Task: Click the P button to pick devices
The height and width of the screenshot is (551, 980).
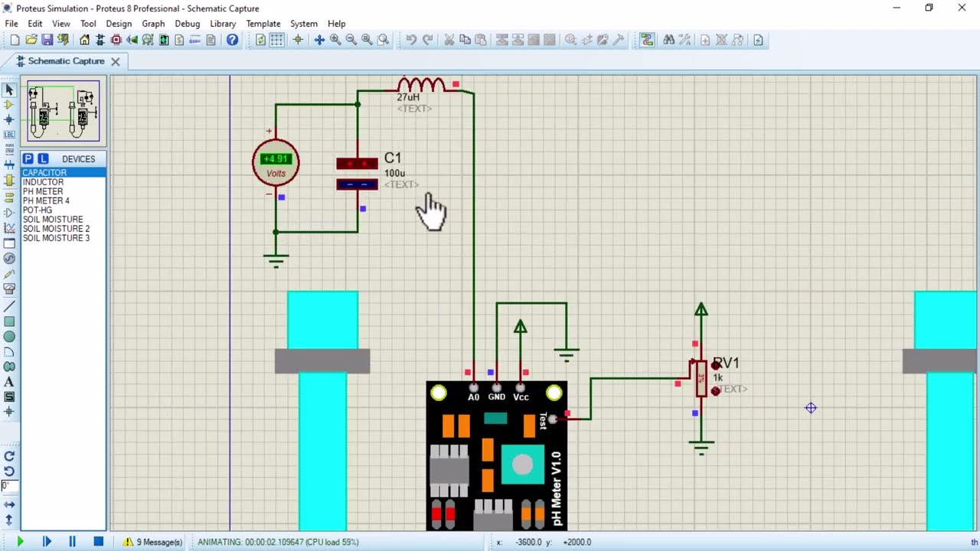Action: pyautogui.click(x=28, y=158)
